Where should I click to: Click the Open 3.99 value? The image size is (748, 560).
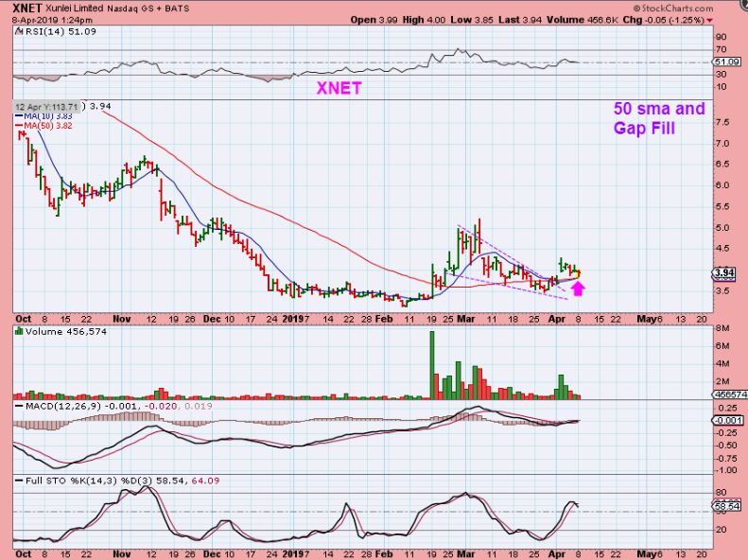pyautogui.click(x=374, y=20)
